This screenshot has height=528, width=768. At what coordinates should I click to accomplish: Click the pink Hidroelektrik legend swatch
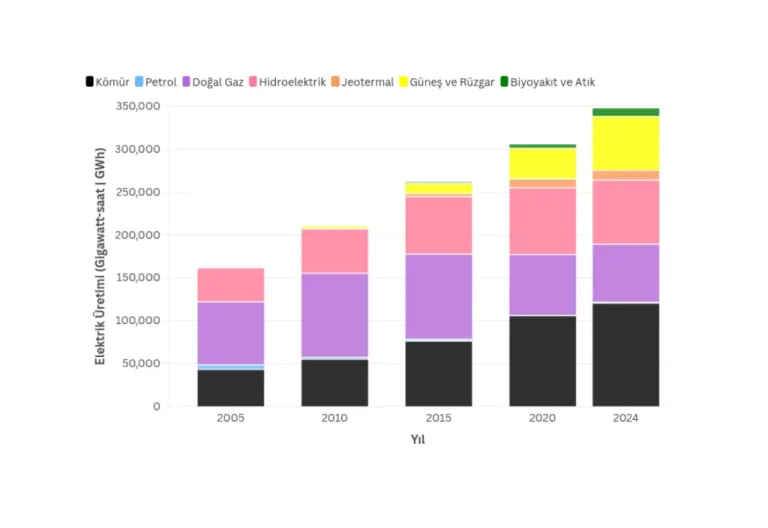click(x=253, y=81)
